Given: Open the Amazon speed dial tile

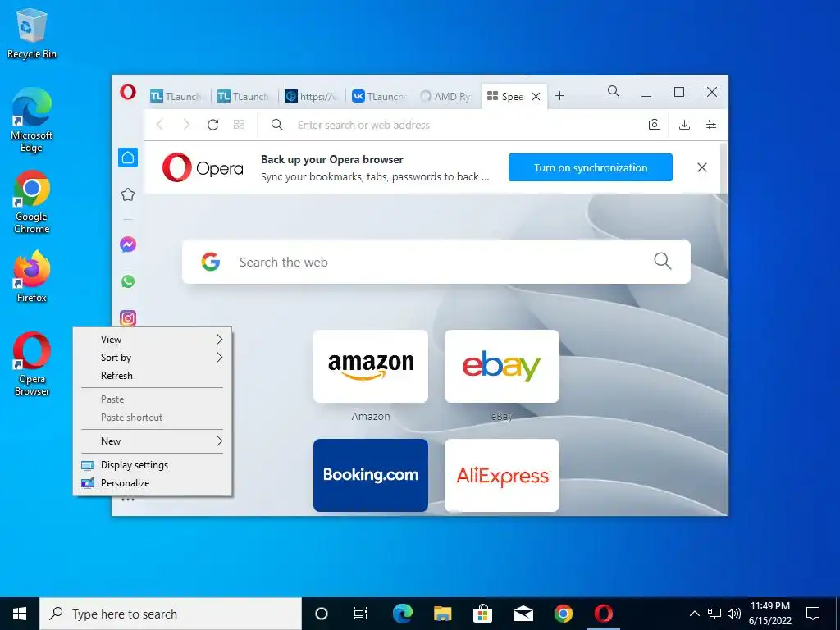Looking at the screenshot, I should point(370,366).
